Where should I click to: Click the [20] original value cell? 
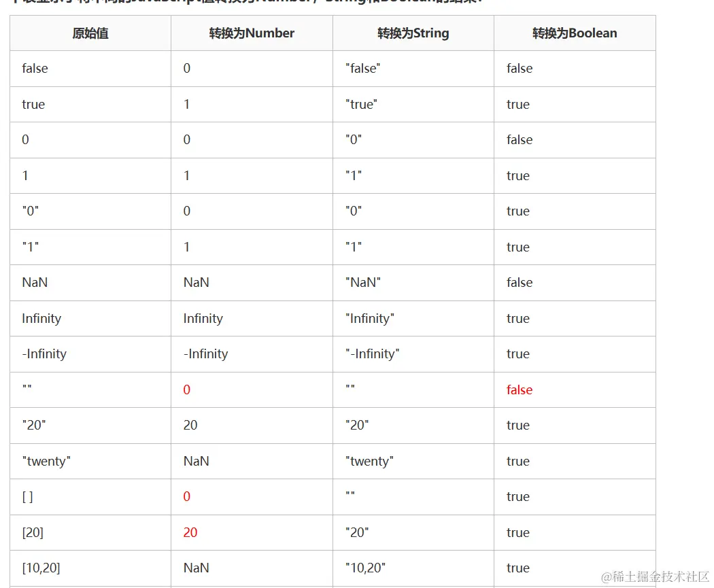click(x=33, y=532)
